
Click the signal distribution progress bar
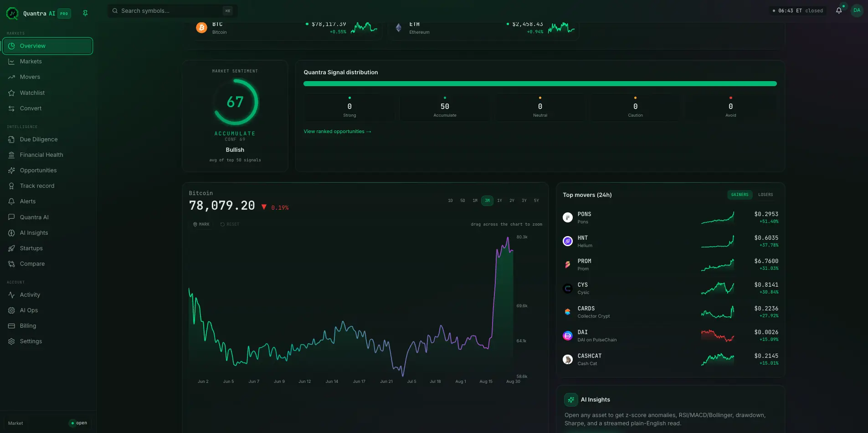(540, 84)
